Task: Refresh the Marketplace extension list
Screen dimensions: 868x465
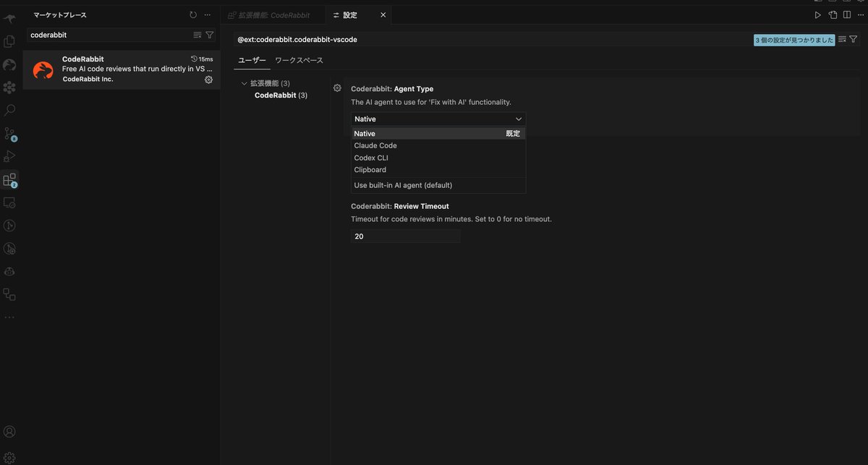Action: (192, 14)
